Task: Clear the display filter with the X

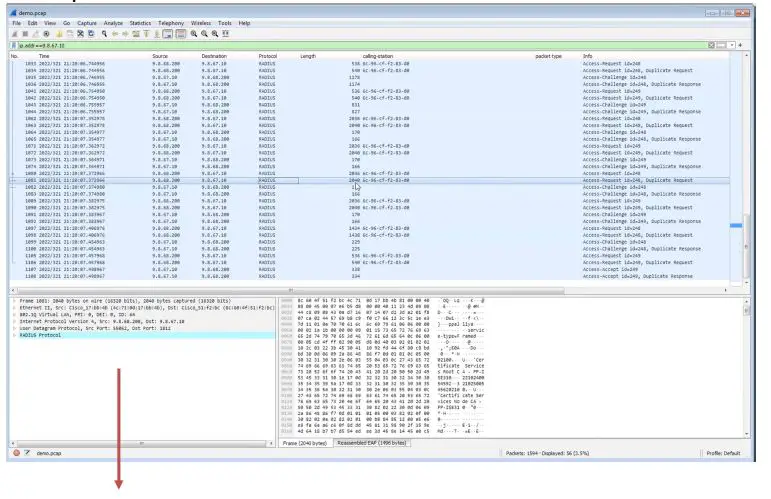Action: point(711,45)
